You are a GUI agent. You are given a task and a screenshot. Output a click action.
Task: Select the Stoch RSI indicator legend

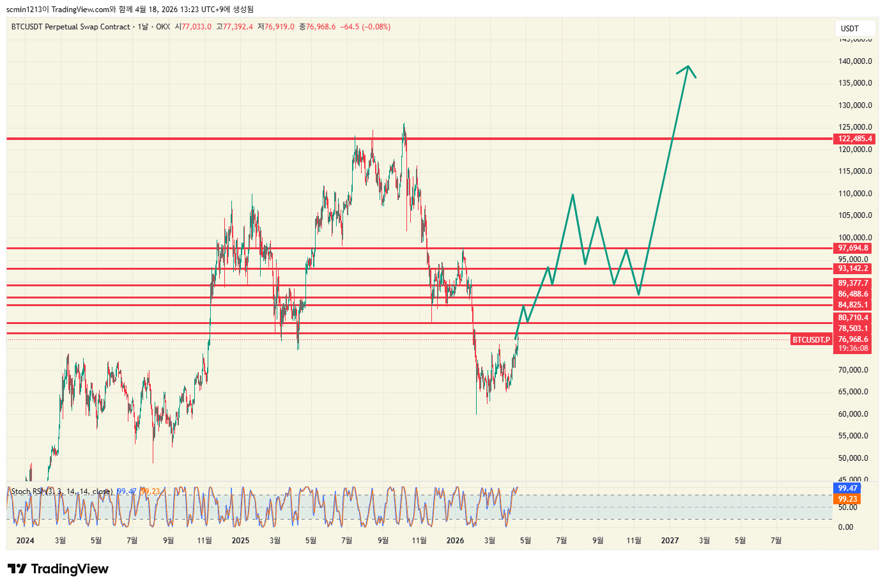coord(61,491)
